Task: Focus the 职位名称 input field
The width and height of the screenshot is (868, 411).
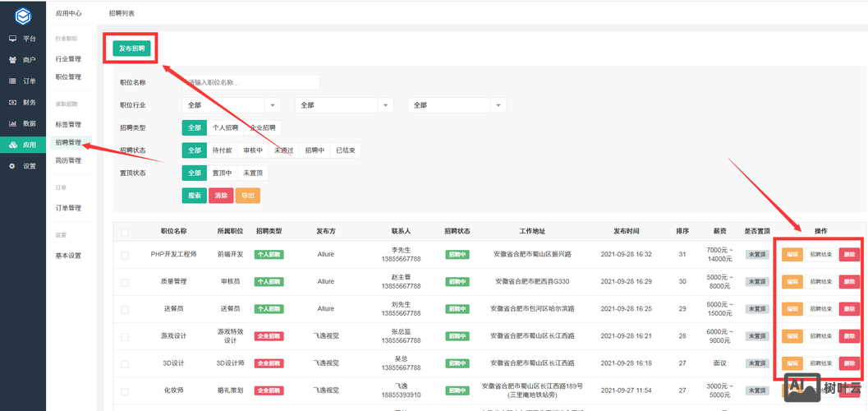Action: 250,82
